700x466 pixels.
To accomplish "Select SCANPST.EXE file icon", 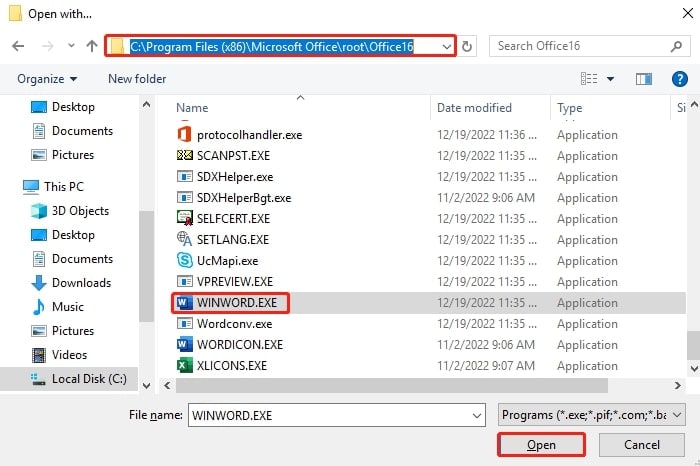I will pos(185,155).
